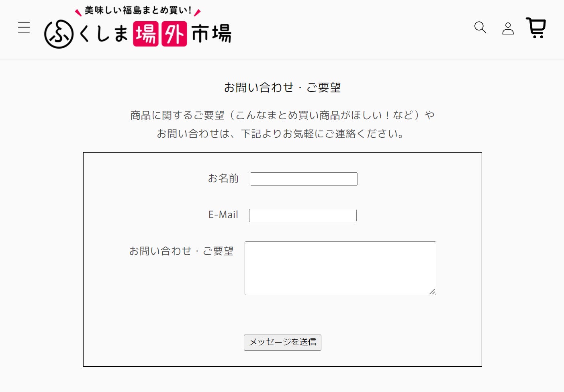Focus the お名前 text field

(303, 179)
